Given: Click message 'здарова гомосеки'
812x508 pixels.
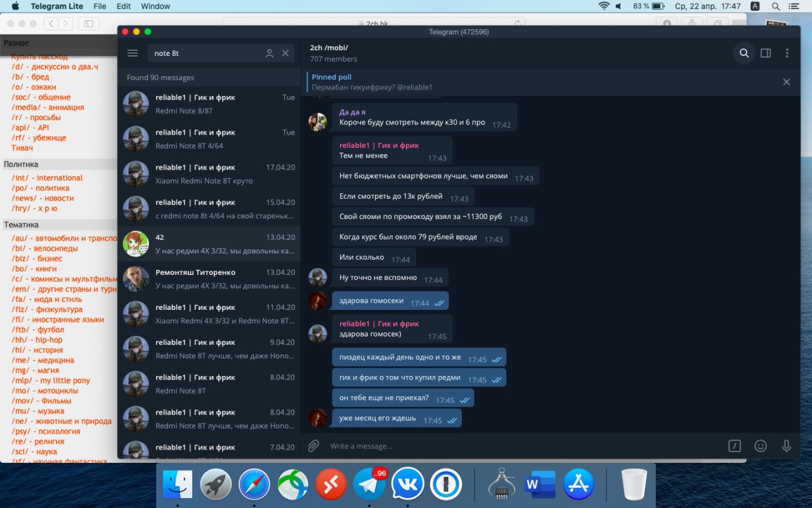Looking at the screenshot, I should (390, 301).
